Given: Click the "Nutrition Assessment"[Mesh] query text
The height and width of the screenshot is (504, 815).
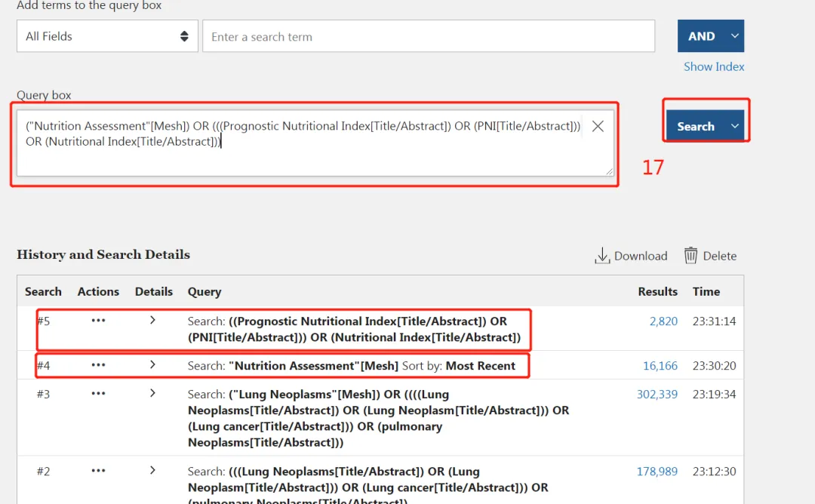Looking at the screenshot, I should click(x=313, y=366).
